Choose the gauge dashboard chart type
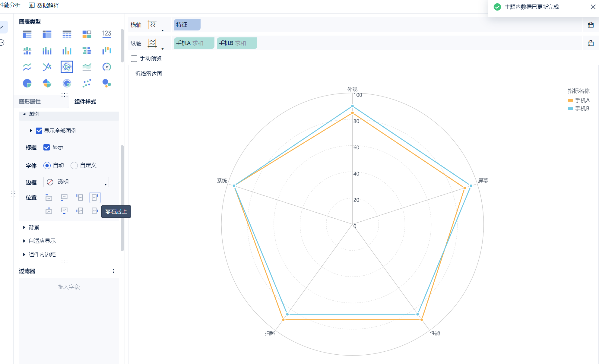Viewport: 599px width, 364px height. pos(107,67)
